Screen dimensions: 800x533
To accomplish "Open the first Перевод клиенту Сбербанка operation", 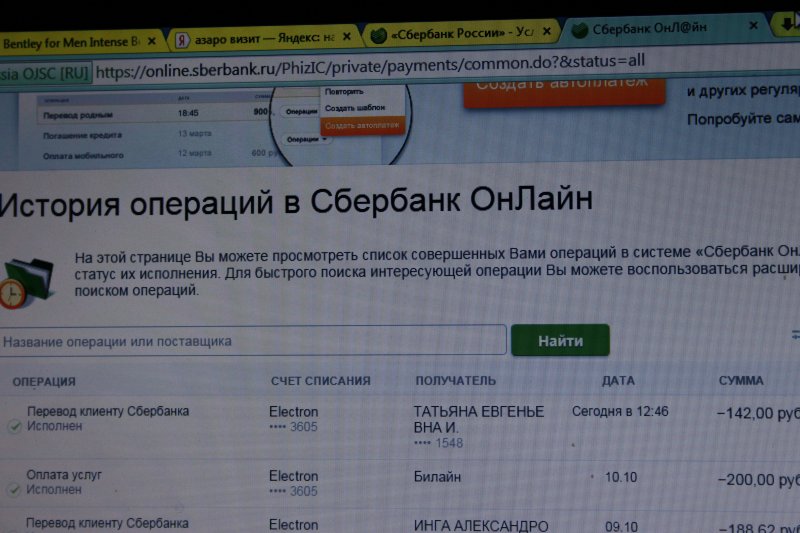I will click(108, 411).
